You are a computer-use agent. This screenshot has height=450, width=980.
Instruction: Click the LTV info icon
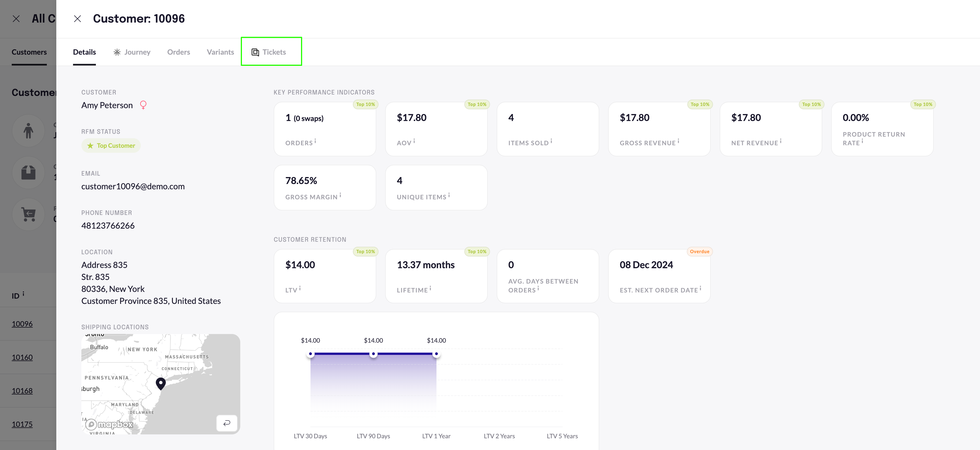300,288
